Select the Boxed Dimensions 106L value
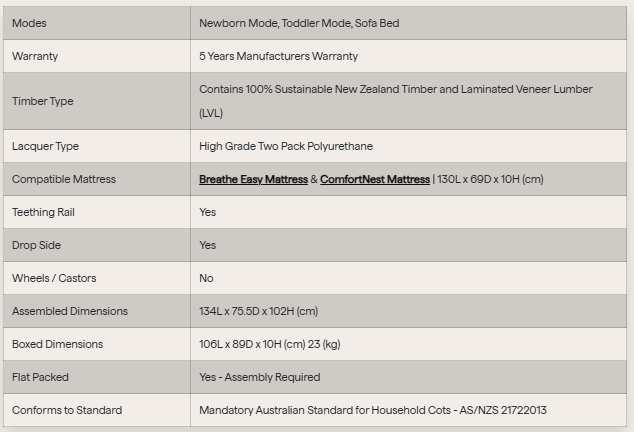The width and height of the screenshot is (634, 432). click(270, 344)
